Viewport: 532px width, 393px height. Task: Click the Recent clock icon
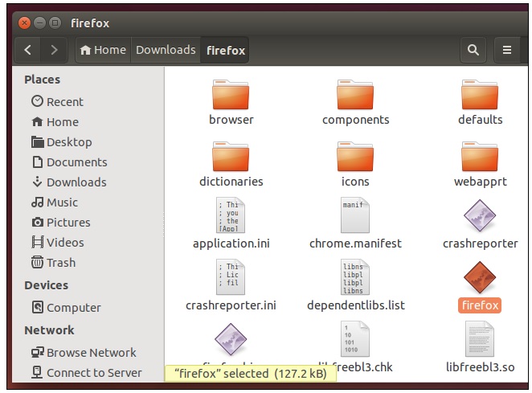(37, 101)
